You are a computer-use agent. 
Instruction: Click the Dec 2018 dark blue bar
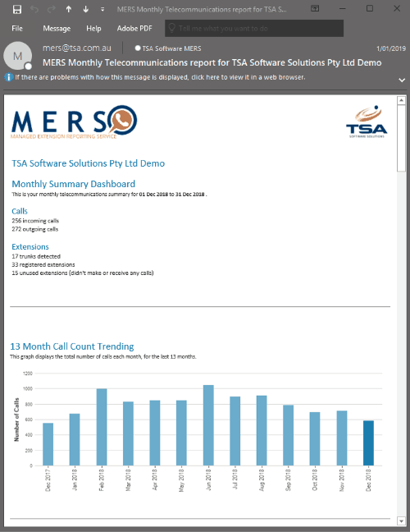click(x=368, y=443)
